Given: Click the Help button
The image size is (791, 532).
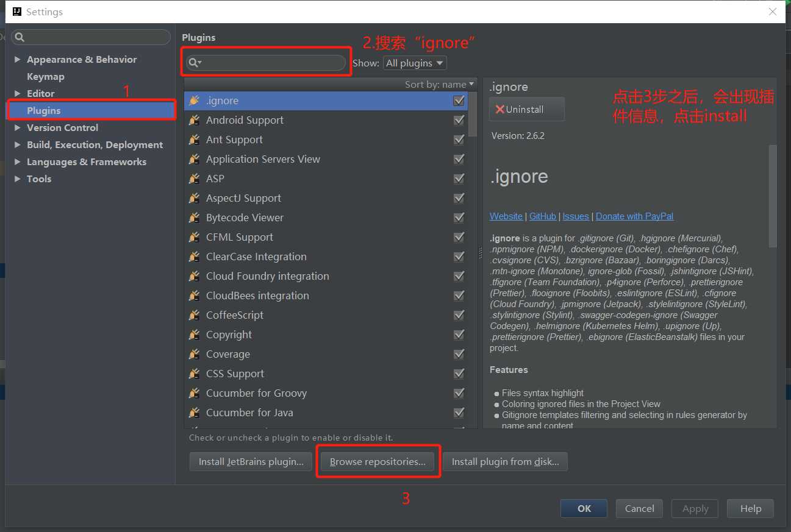Looking at the screenshot, I should coord(751,508).
